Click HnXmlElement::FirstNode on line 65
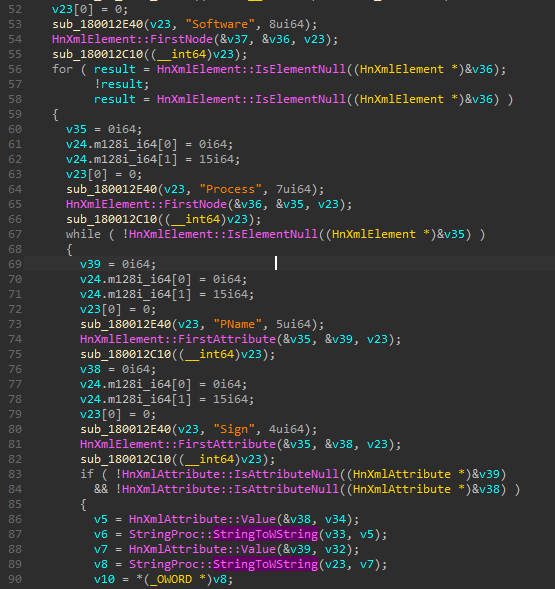The width and height of the screenshot is (555, 589). coord(147,204)
